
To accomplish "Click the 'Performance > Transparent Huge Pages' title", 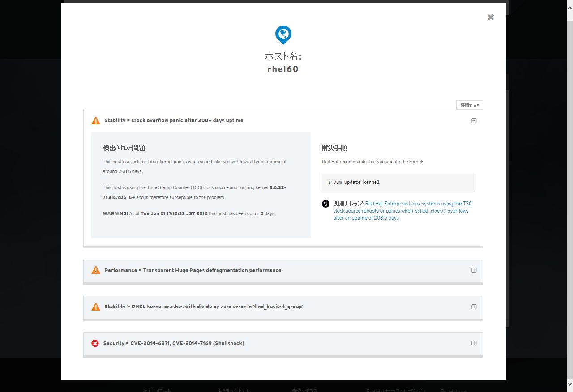I will pyautogui.click(x=193, y=270).
